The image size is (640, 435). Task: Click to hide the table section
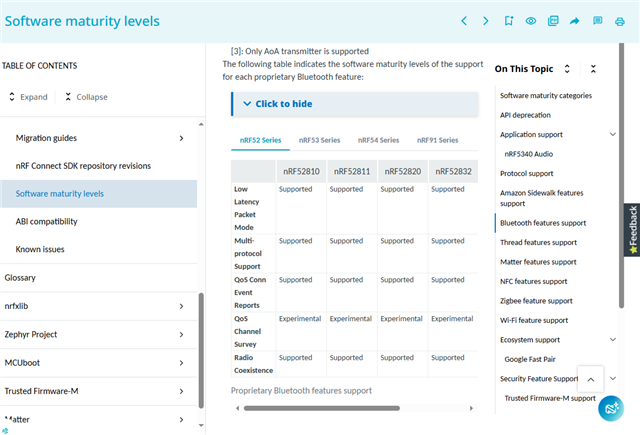354,104
